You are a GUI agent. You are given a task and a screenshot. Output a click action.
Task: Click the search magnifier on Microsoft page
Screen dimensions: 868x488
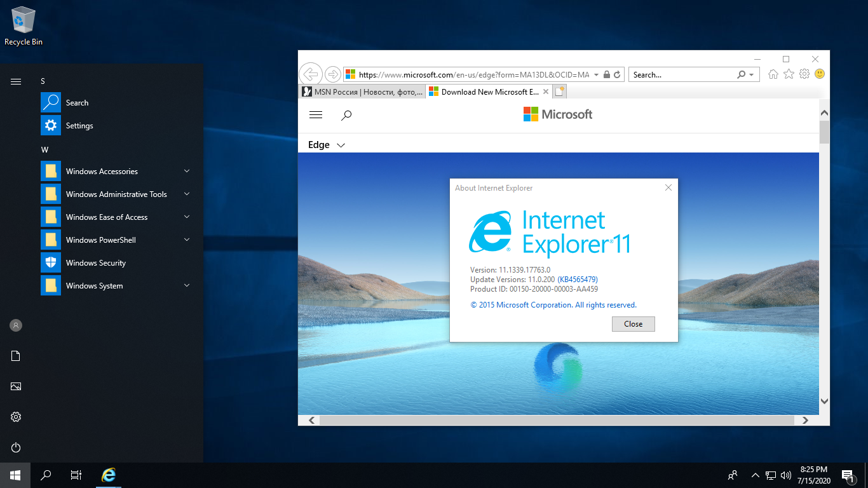pyautogui.click(x=346, y=115)
